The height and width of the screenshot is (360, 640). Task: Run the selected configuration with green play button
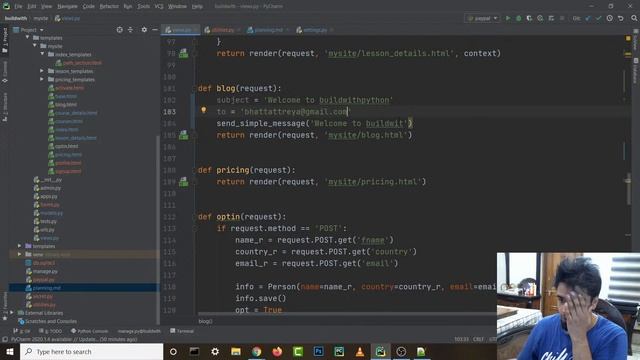click(x=508, y=18)
